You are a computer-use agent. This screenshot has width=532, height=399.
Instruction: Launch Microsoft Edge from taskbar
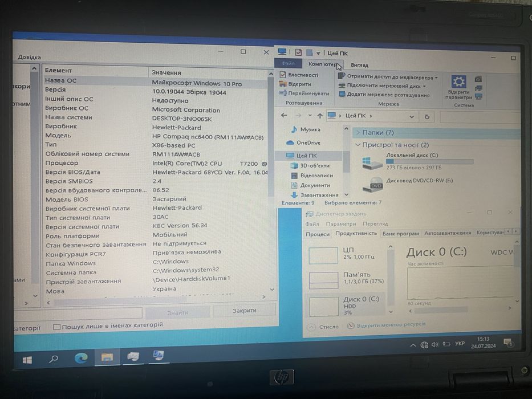pos(81,357)
